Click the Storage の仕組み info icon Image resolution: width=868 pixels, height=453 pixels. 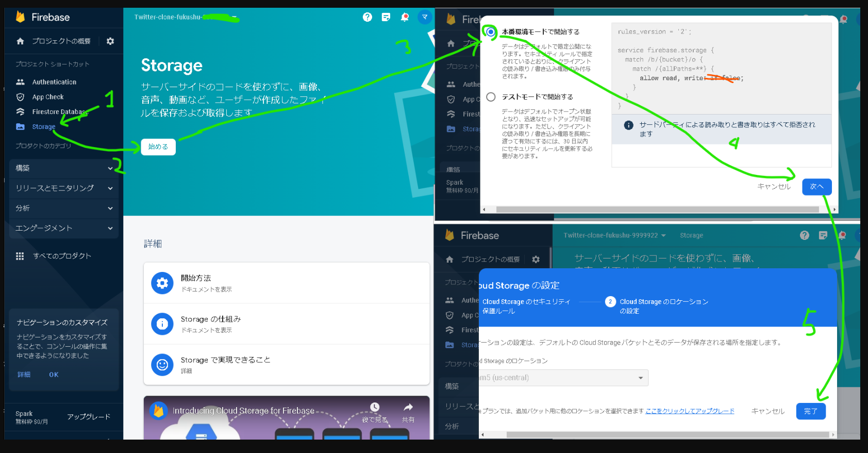click(x=162, y=324)
